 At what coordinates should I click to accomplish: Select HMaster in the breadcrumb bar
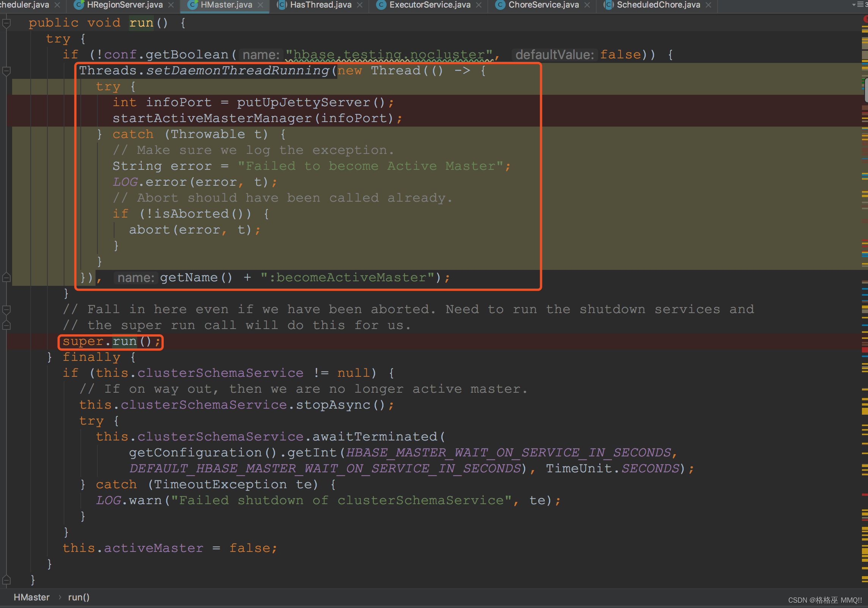click(x=31, y=597)
